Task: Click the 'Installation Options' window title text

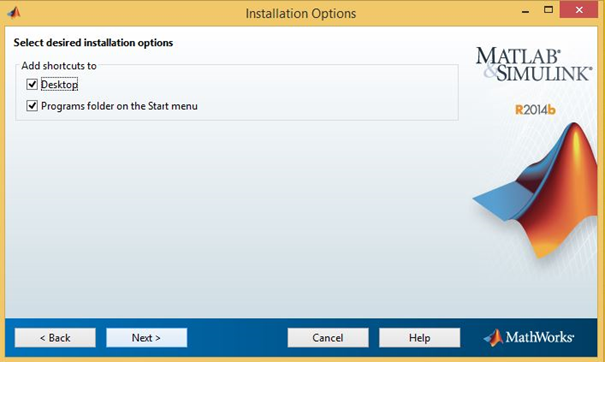Action: [301, 14]
